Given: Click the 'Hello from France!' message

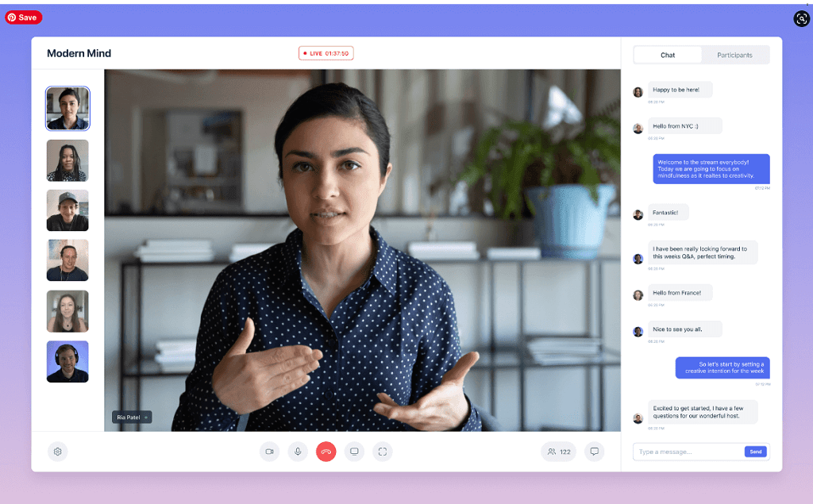Looking at the screenshot, I should (680, 292).
